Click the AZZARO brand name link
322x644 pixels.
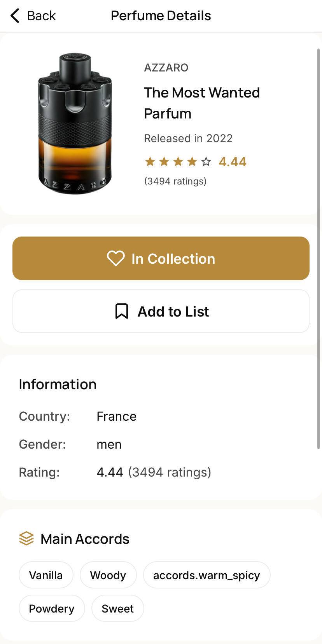(166, 68)
